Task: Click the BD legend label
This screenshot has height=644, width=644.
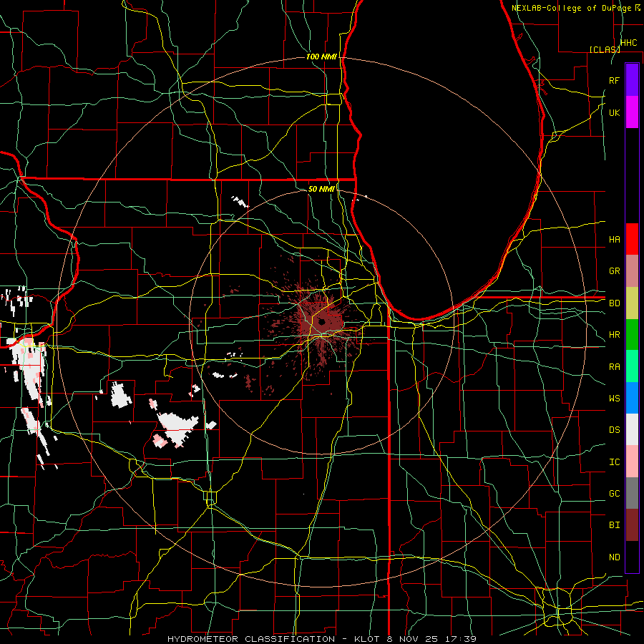Action: pyautogui.click(x=615, y=303)
